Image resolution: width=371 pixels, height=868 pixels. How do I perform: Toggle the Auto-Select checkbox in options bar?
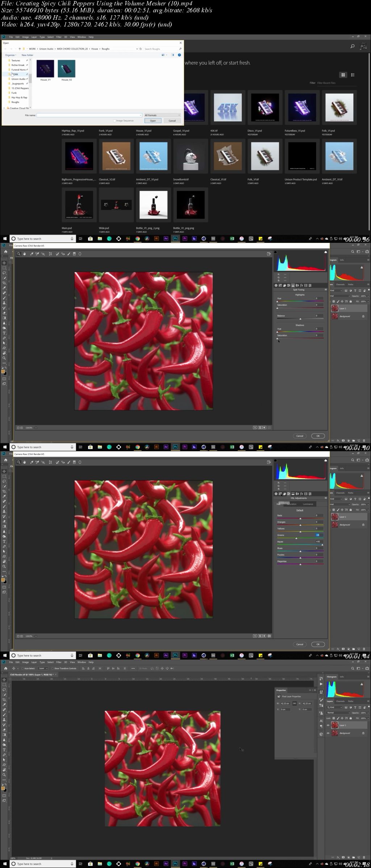pyautogui.click(x=22, y=668)
